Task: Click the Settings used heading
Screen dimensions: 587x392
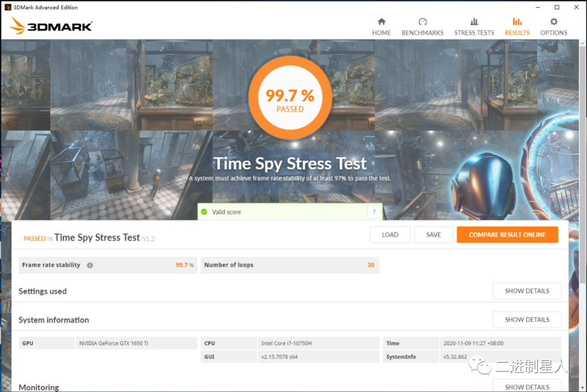Action: [43, 291]
